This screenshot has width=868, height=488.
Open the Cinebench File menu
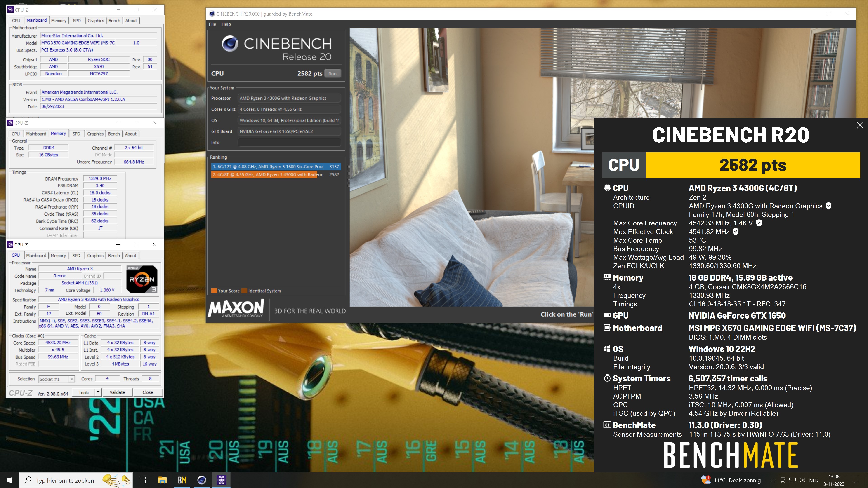212,24
